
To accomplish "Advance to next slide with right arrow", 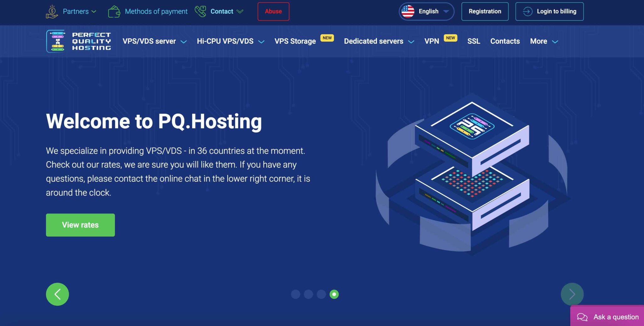I will tap(572, 294).
